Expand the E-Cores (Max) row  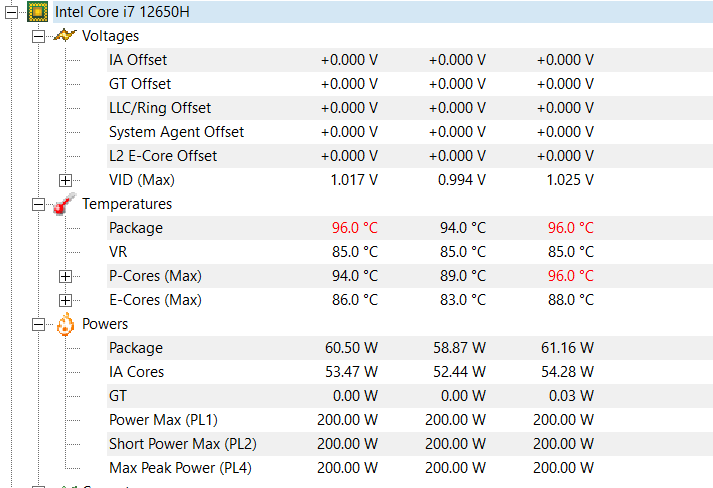(65, 300)
